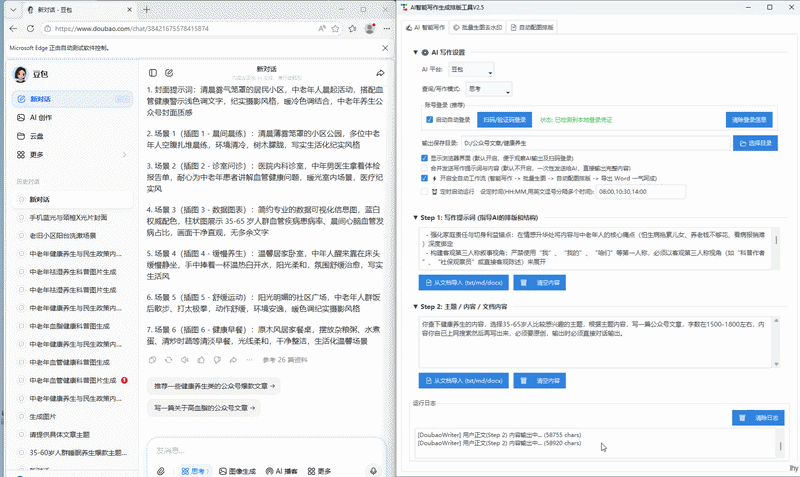This screenshot has width=800, height=477.
Task: Open 查询/写作模式 dropdown showing 思考
Action: 489,89
